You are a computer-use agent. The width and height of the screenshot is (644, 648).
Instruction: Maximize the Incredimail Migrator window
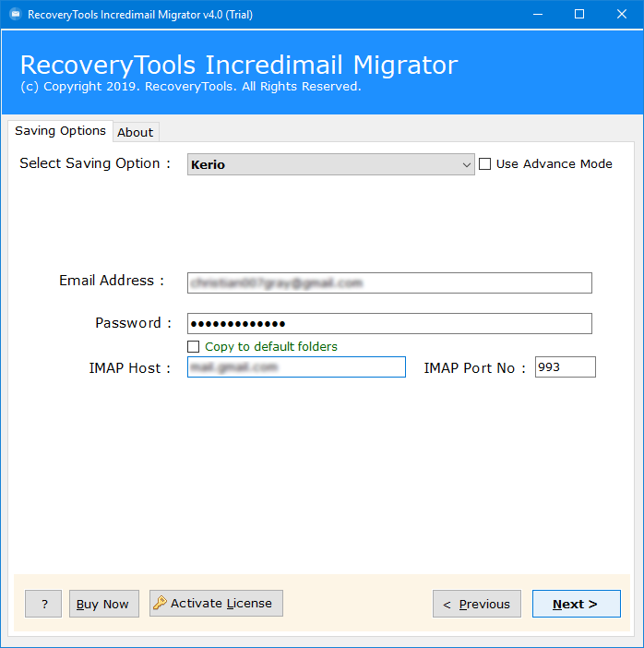[579, 15]
